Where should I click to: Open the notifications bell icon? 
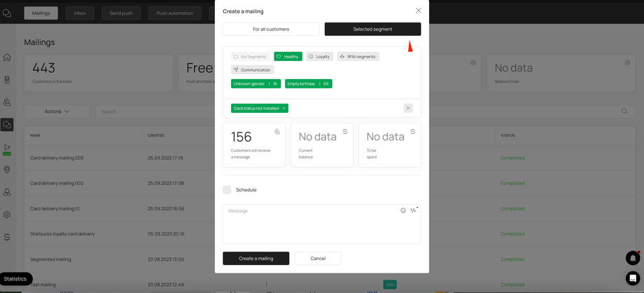(x=633, y=258)
